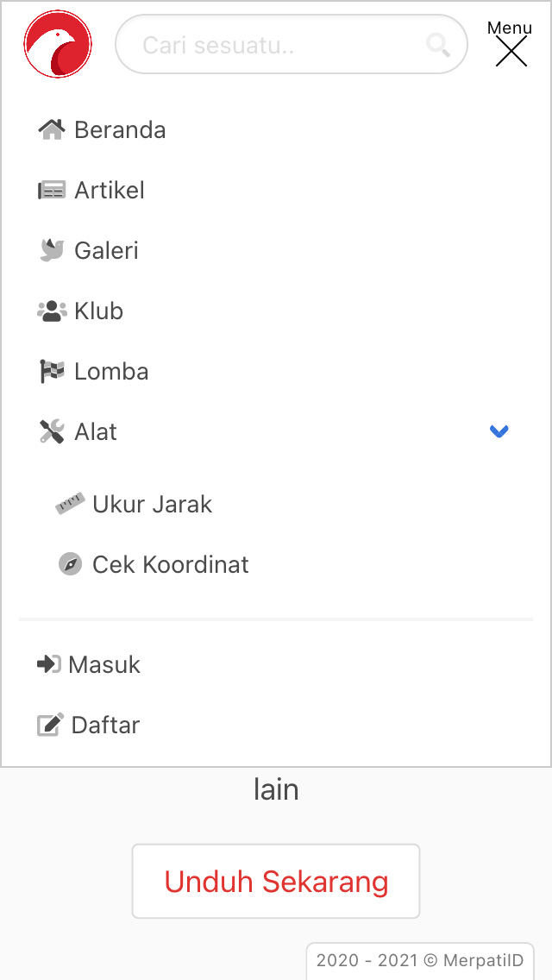The image size is (552, 980).
Task: Go to the Galeri page
Action: pos(106,251)
